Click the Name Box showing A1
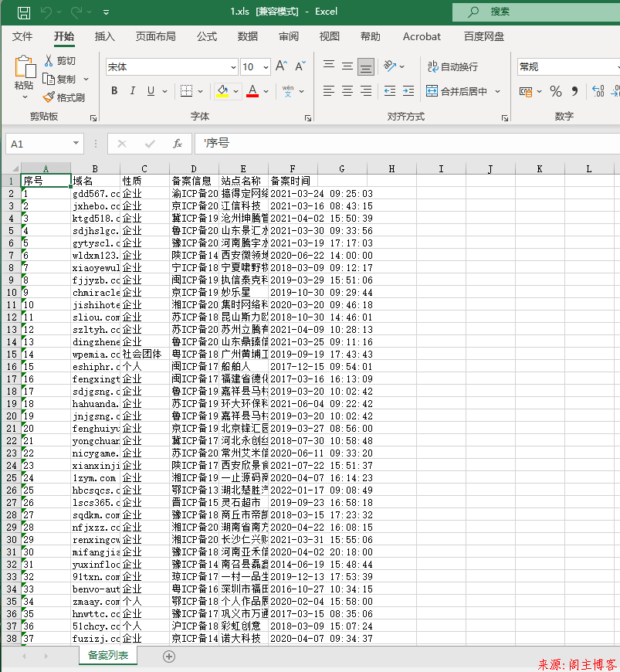 tap(39, 144)
